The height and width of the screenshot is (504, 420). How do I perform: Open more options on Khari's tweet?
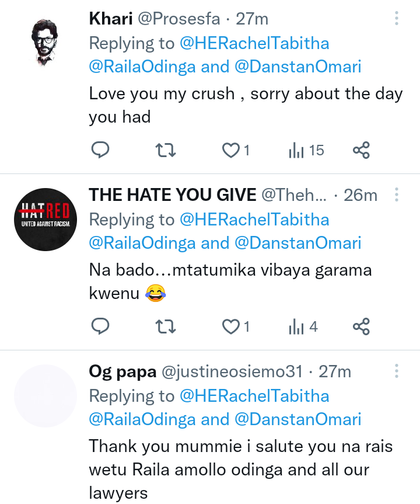(x=397, y=18)
